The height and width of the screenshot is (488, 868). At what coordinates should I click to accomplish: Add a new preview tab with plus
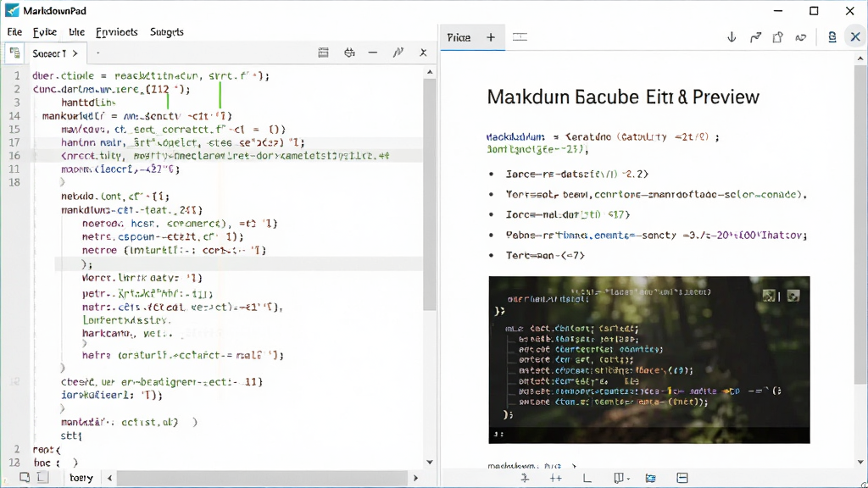point(491,37)
